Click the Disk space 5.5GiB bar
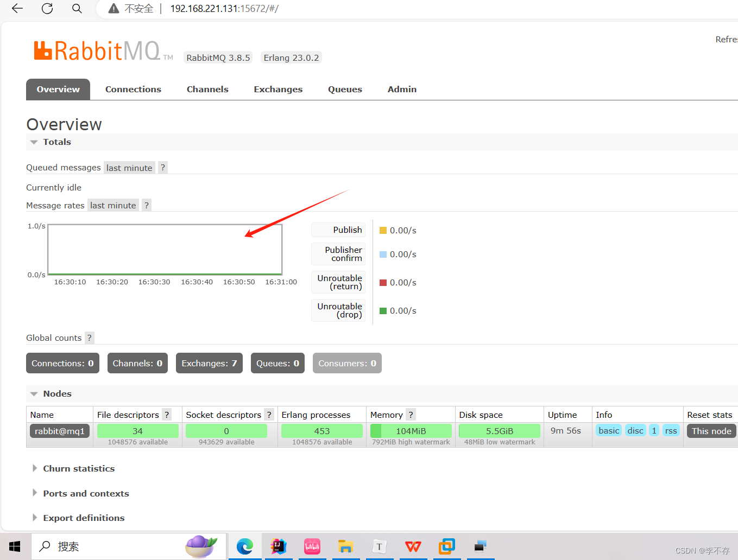Image resolution: width=738 pixels, height=560 pixels. 500,431
